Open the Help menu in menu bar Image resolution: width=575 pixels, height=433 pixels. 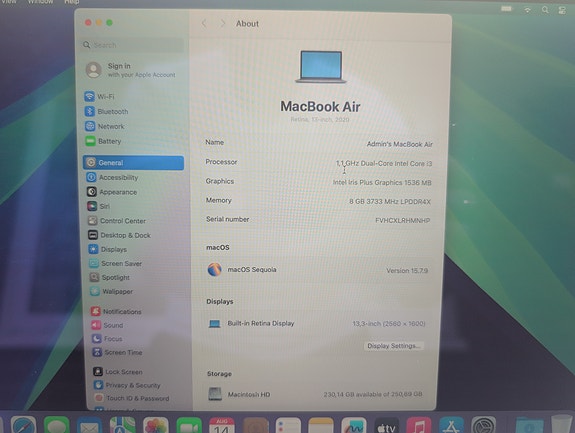click(72, 2)
